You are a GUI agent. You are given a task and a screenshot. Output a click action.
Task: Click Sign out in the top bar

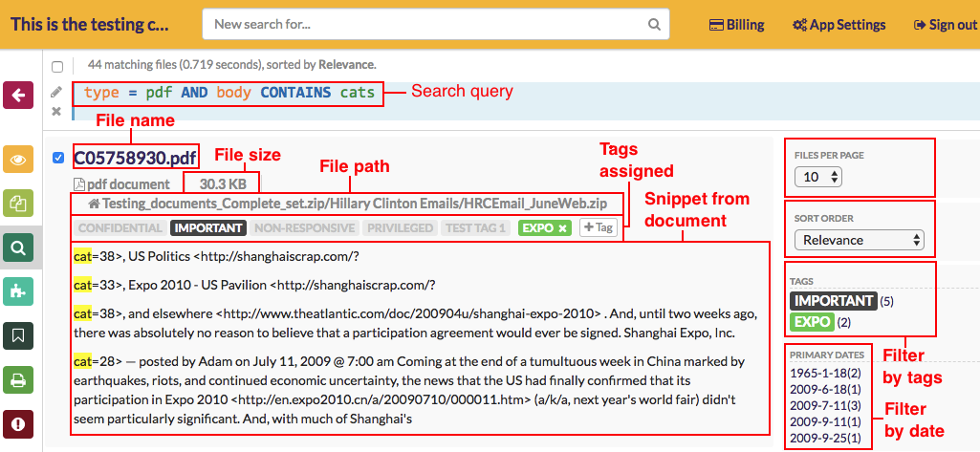coord(945,25)
